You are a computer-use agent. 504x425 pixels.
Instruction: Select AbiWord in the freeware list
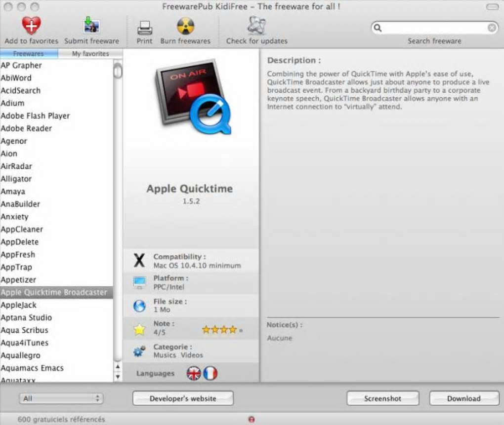(56, 78)
